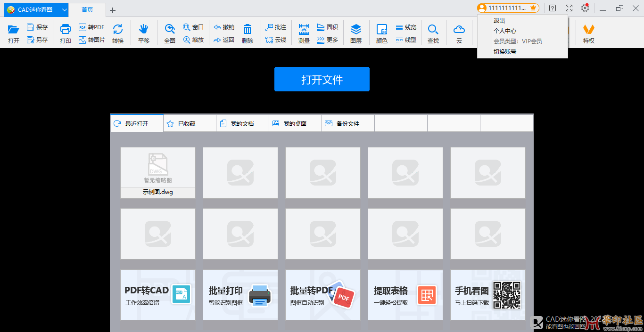Start the 批量转PDF batch convert card

pos(323,295)
